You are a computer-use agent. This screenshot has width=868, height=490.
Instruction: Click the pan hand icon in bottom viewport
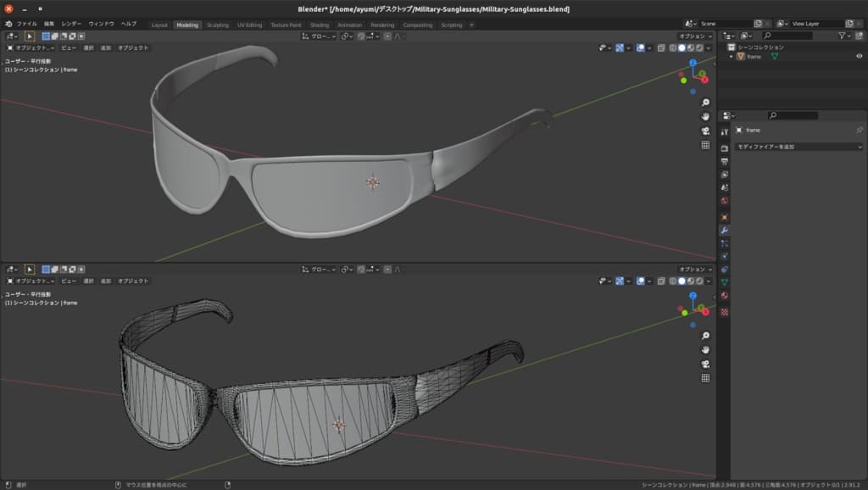705,349
